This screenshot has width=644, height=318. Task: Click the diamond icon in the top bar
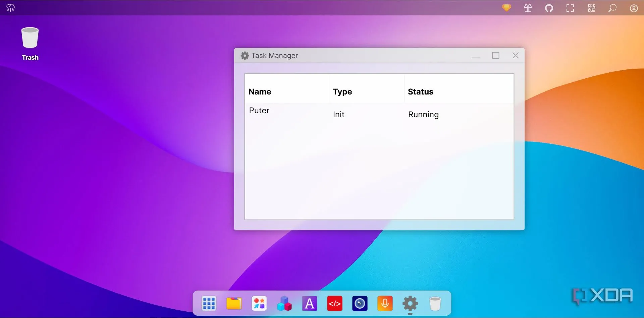(506, 8)
